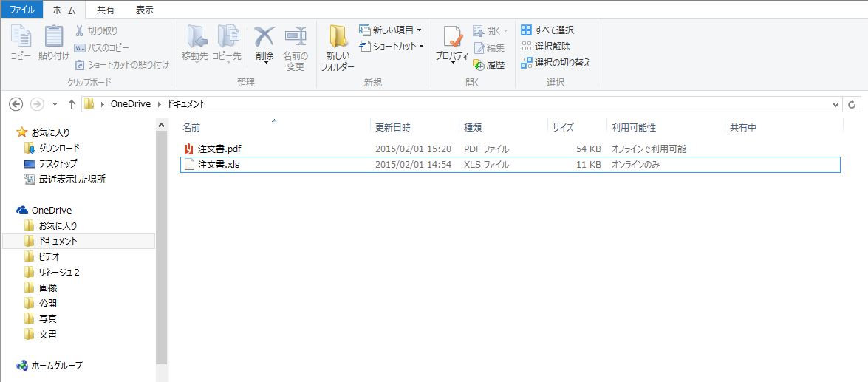This screenshot has height=382, width=868.
Task: Open Downloads (ダウンロード) in navigation pane
Action: coord(52,148)
